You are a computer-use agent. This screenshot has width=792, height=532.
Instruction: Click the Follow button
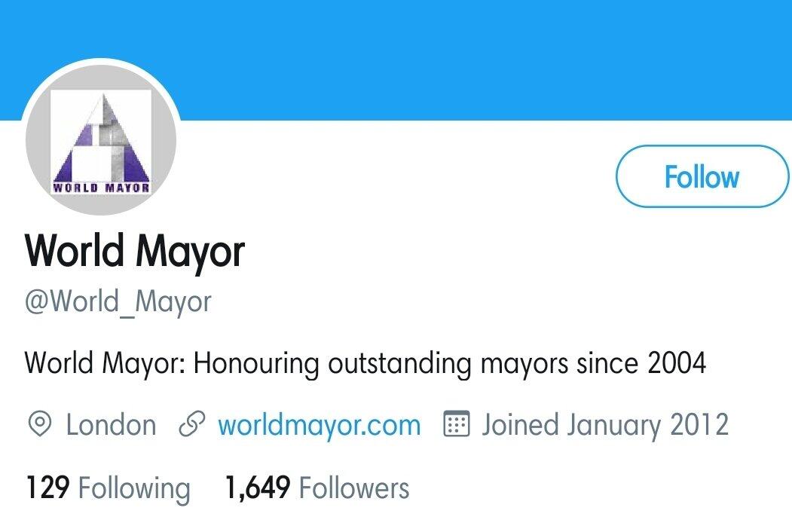tap(702, 176)
